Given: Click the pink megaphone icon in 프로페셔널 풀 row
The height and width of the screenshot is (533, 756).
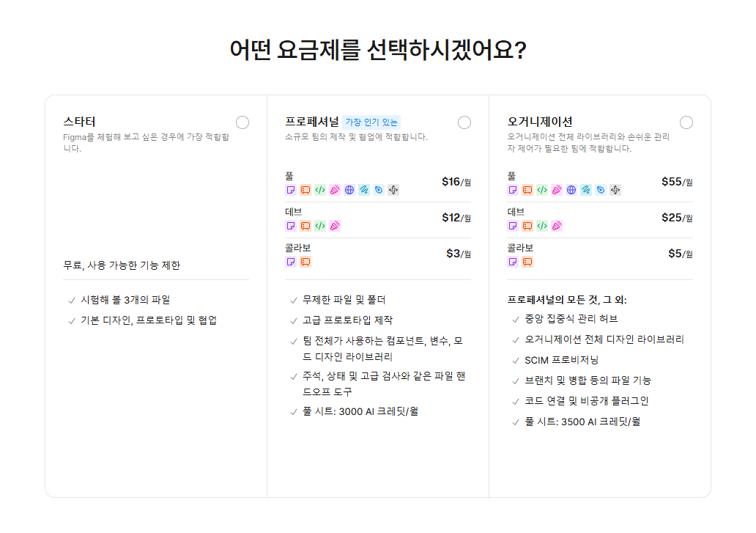Looking at the screenshot, I should [x=335, y=190].
